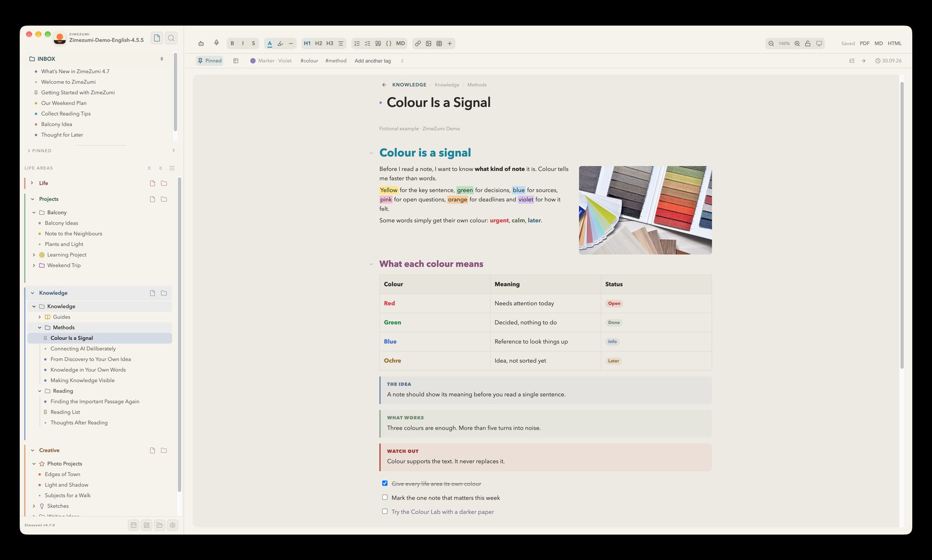Export the note as HTML
932x560 pixels.
[895, 43]
